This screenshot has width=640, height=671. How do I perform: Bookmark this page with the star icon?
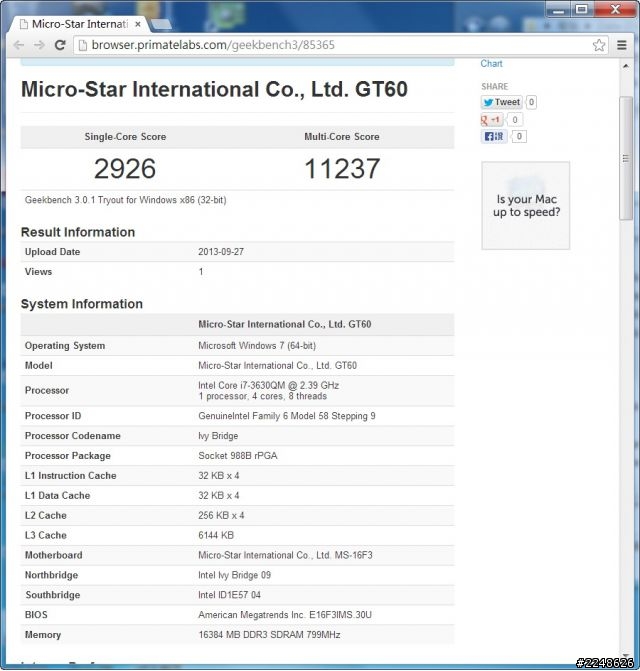tap(599, 45)
